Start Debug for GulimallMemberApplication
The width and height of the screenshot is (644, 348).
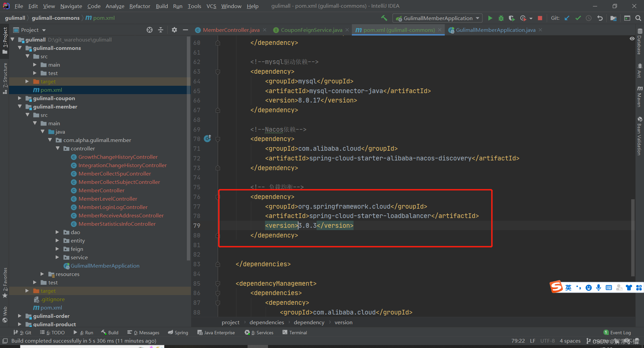(501, 18)
